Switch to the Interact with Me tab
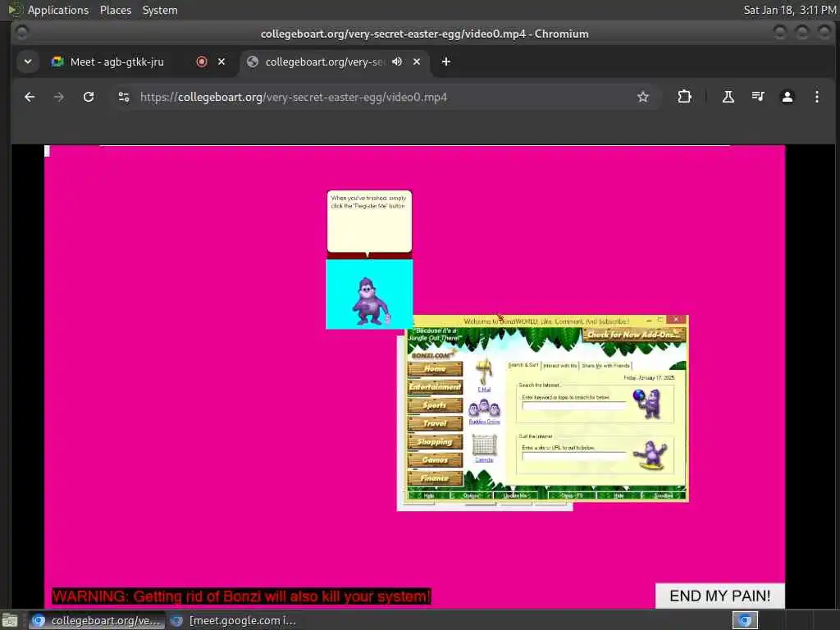 point(559,365)
